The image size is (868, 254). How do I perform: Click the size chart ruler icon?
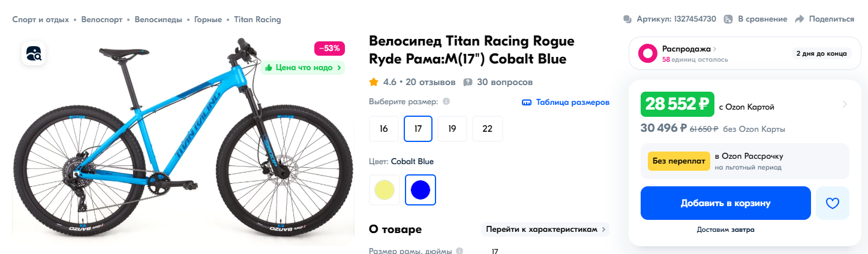click(527, 102)
